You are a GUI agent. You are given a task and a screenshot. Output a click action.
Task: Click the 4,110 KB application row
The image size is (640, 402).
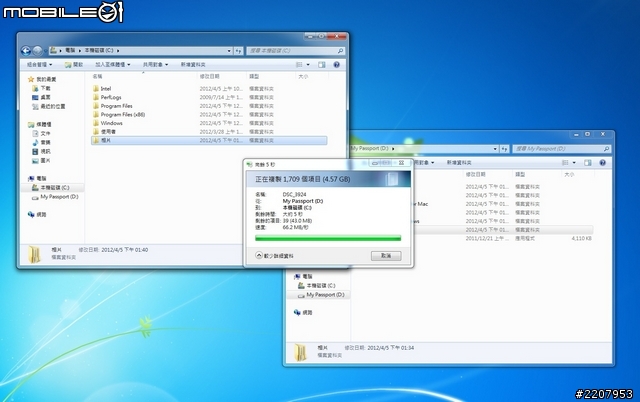(502, 238)
